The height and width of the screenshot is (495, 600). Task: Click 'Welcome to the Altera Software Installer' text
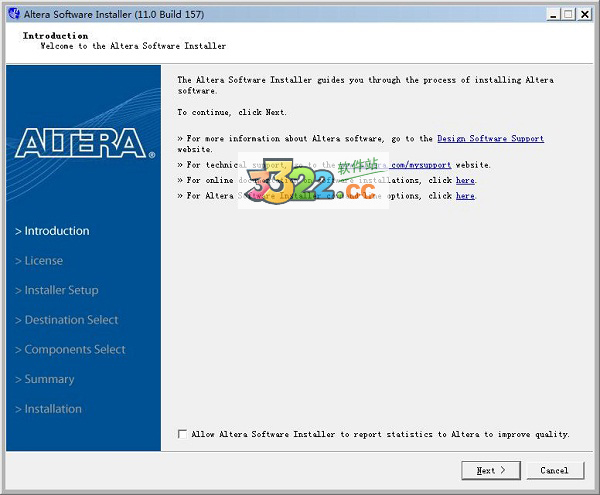[x=133, y=46]
